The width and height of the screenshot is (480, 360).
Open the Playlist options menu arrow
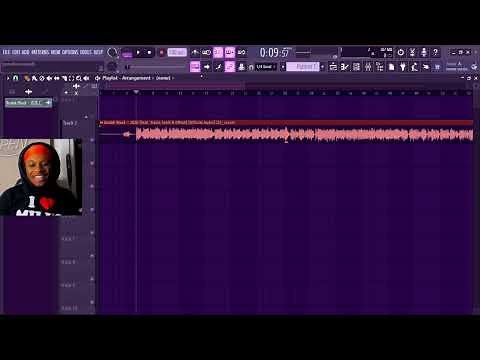click(x=8, y=78)
